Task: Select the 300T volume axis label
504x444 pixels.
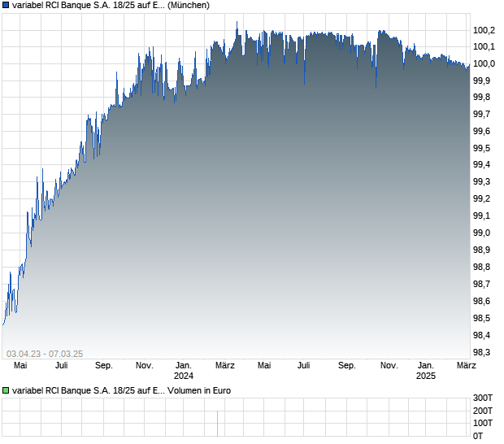Action: pyautogui.click(x=484, y=398)
